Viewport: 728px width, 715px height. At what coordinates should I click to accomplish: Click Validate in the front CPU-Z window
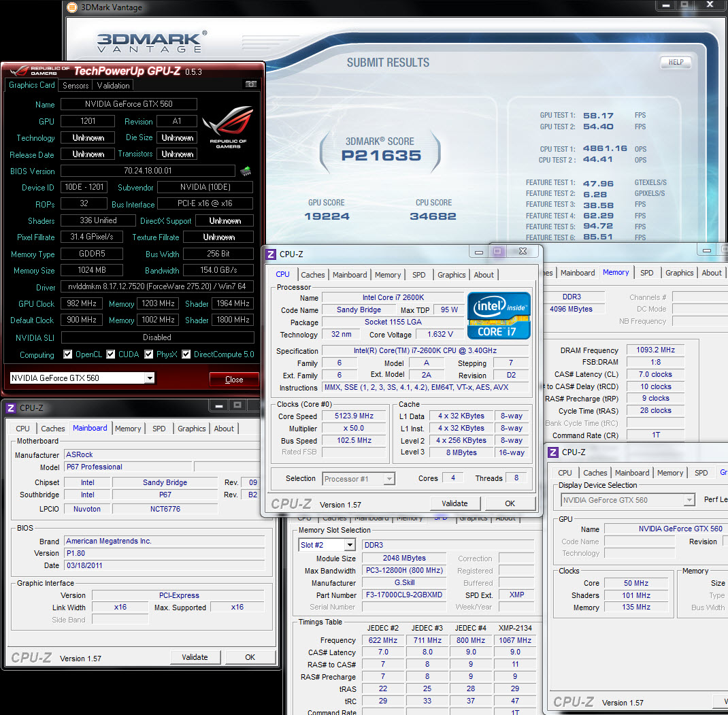click(x=454, y=503)
